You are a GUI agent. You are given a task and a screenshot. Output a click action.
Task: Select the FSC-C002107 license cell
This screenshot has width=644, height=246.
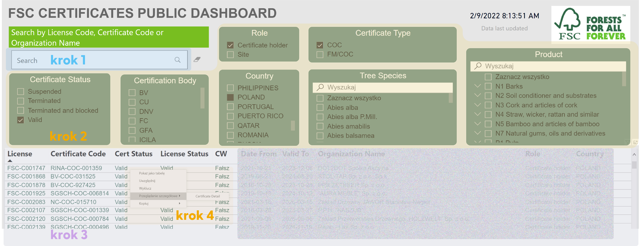click(x=26, y=210)
